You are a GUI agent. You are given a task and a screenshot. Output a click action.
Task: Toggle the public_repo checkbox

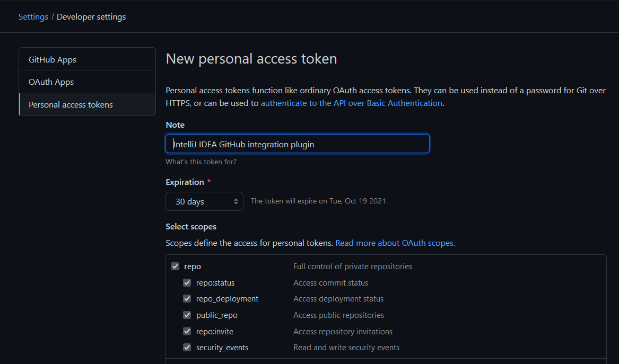coord(187,315)
